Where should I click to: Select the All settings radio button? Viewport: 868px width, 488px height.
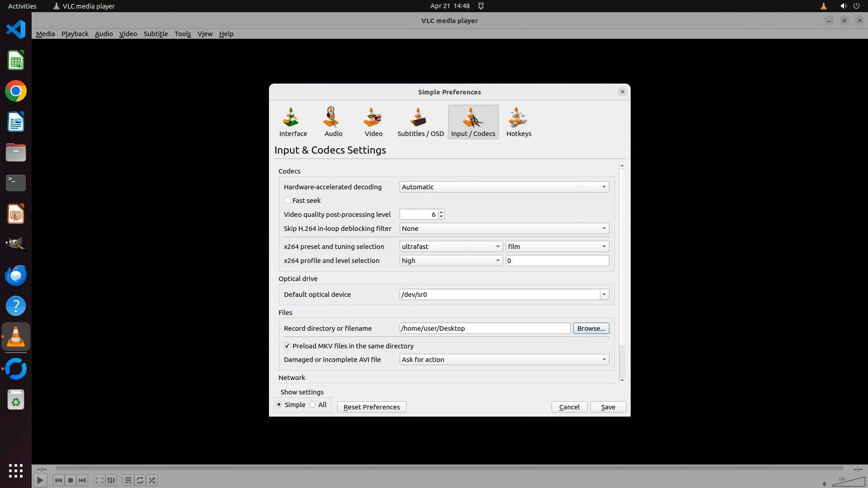point(313,404)
